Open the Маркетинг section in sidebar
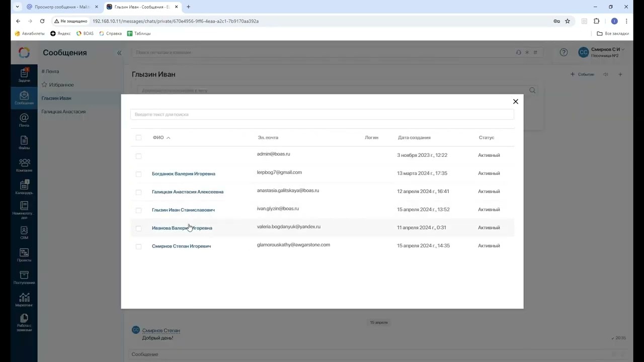Screen dimensions: 644x362 click(24, 300)
